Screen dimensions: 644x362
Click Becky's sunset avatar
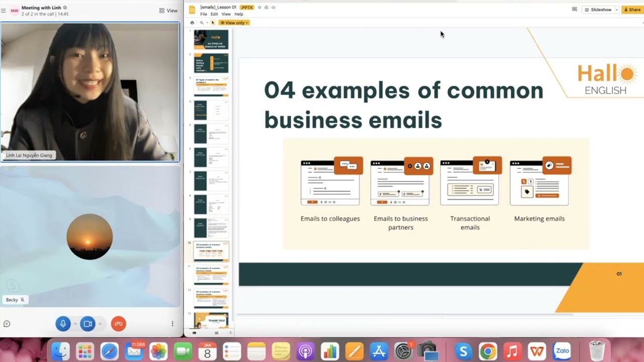(x=90, y=237)
